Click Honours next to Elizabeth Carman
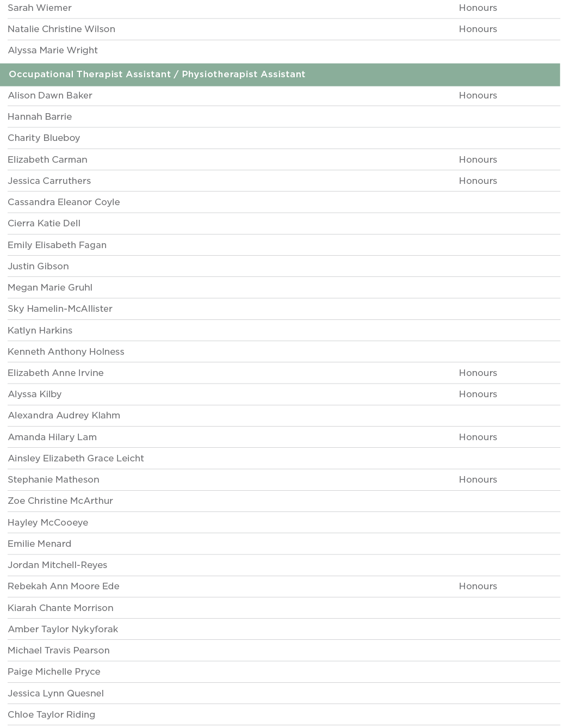 tap(478, 160)
